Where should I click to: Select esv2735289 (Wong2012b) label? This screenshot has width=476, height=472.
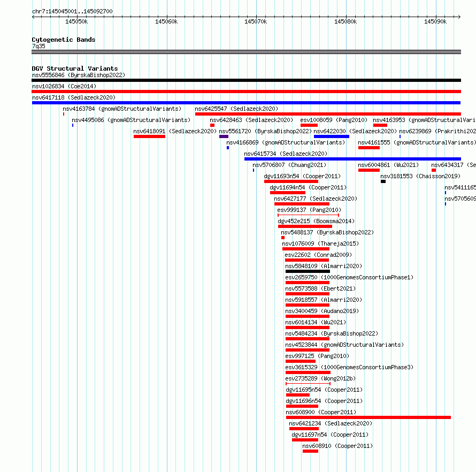(x=320, y=378)
